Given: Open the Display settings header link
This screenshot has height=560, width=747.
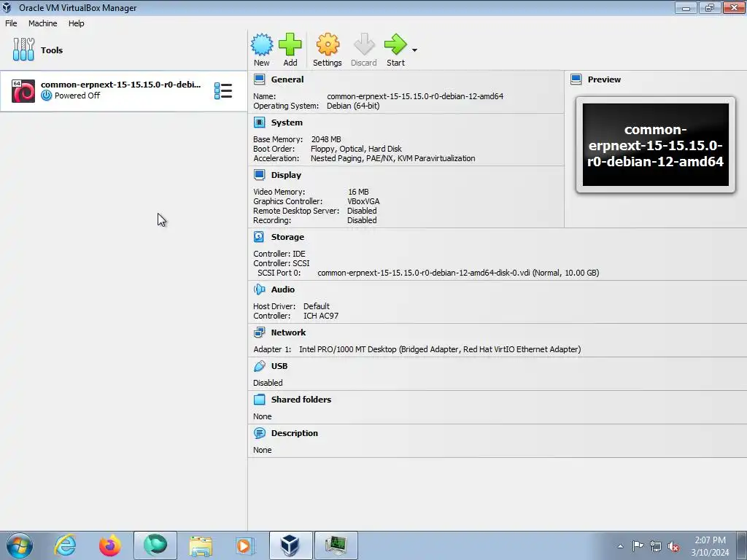Looking at the screenshot, I should coord(286,175).
